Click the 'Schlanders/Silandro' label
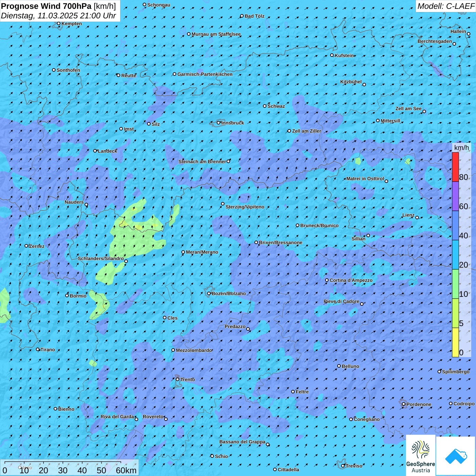The height and width of the screenshot is (476, 476). pos(101,258)
